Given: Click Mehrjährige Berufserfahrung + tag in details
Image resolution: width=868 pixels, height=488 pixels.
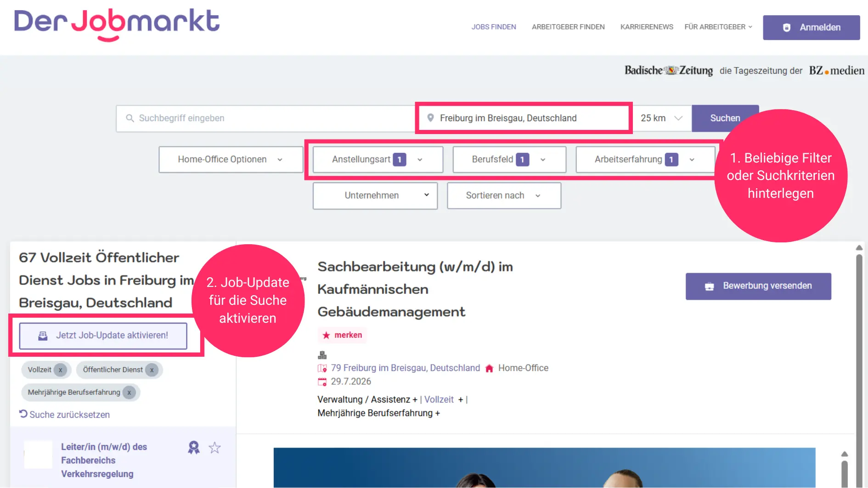Looking at the screenshot, I should (x=379, y=413).
